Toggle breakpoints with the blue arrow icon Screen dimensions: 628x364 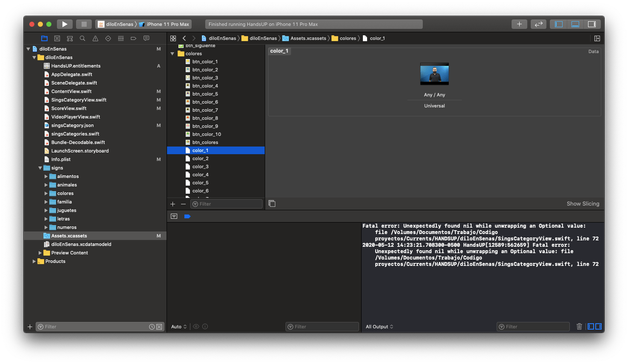pyautogui.click(x=187, y=216)
